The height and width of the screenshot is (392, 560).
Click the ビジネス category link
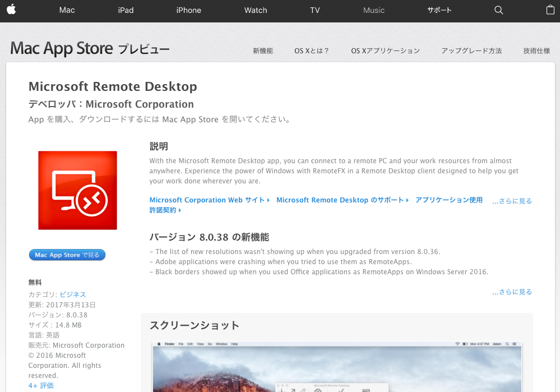coord(73,294)
